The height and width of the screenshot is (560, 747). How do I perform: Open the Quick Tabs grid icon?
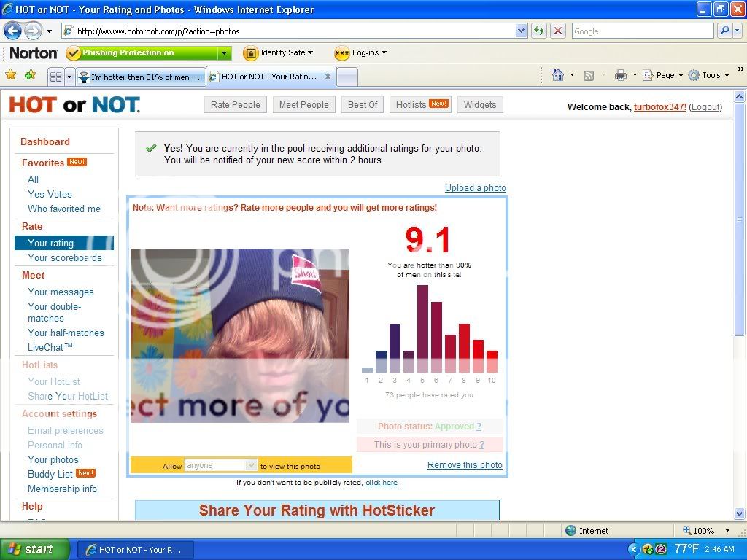[55, 77]
